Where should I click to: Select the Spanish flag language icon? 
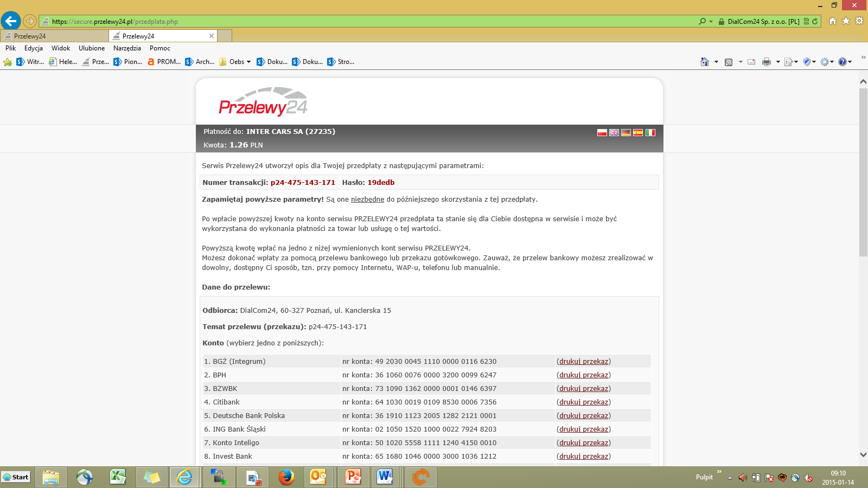[x=638, y=132]
